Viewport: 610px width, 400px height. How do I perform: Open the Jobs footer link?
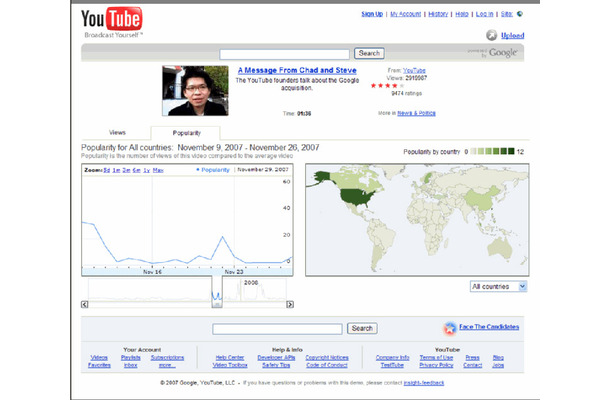(498, 365)
